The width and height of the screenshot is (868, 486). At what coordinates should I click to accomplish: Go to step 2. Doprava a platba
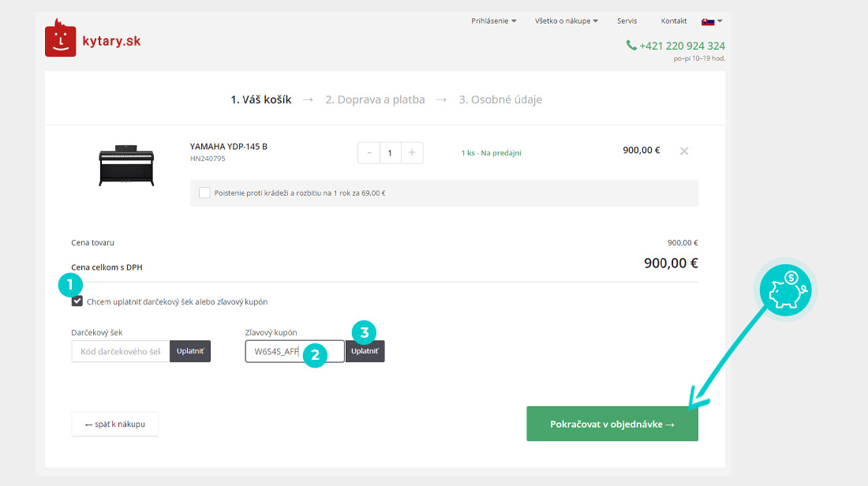[x=376, y=99]
